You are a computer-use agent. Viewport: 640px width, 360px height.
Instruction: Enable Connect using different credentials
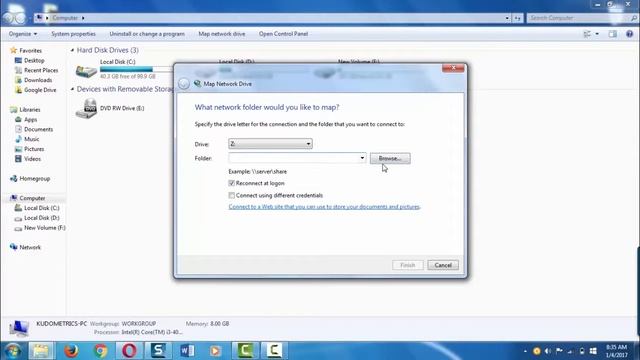tap(231, 196)
